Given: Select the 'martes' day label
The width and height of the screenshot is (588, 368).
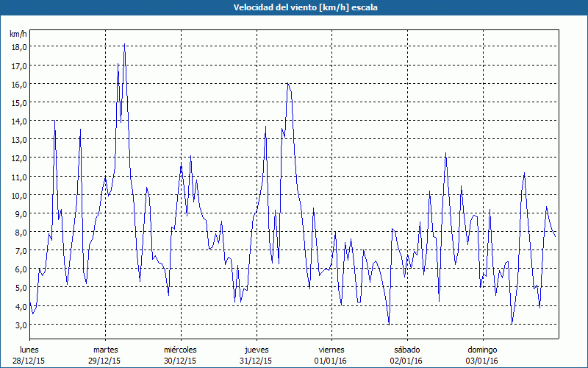Looking at the screenshot, I should pos(105,350).
